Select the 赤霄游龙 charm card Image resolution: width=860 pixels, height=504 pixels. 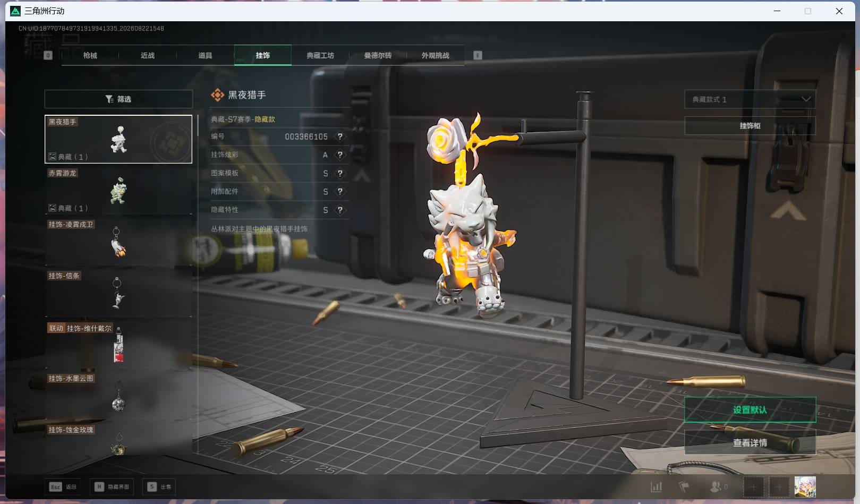tap(118, 190)
